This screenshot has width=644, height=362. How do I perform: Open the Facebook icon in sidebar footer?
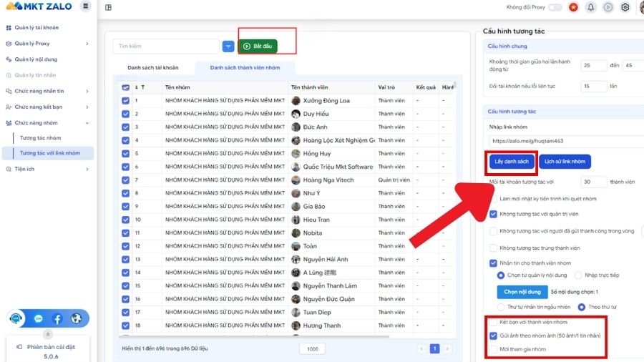click(57, 318)
